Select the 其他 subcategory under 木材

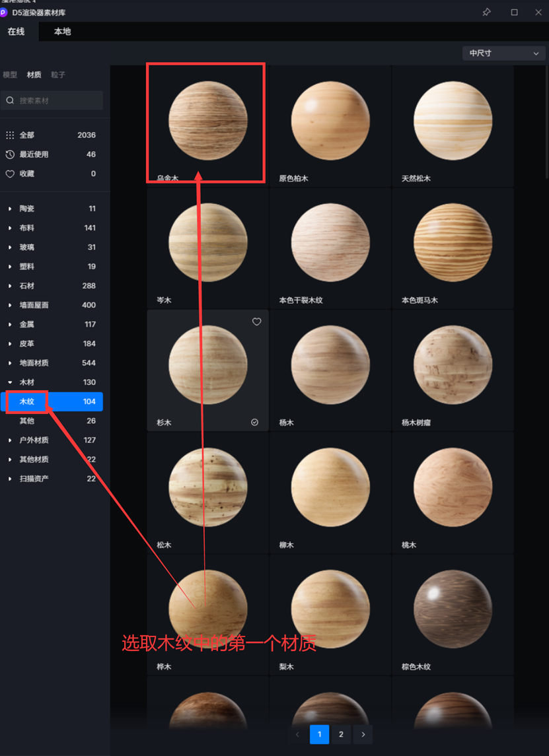coord(52,421)
